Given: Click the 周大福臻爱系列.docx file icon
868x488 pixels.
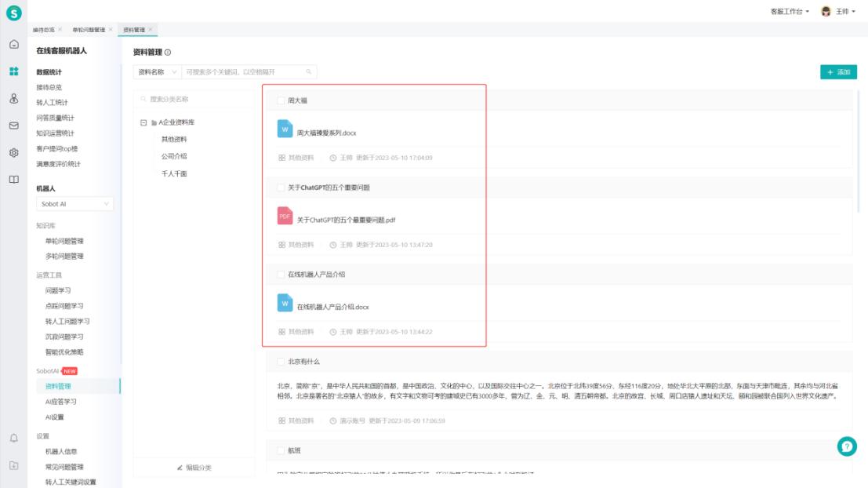Looking at the screenshot, I should click(285, 130).
